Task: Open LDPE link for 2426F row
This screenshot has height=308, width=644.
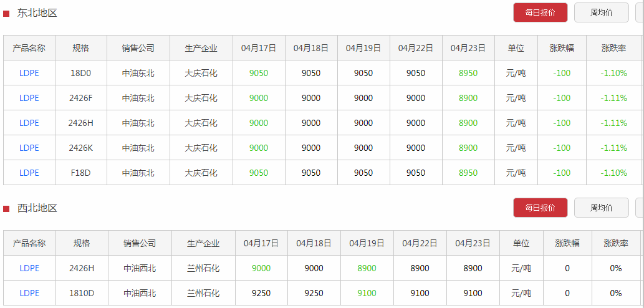Action: [x=29, y=98]
